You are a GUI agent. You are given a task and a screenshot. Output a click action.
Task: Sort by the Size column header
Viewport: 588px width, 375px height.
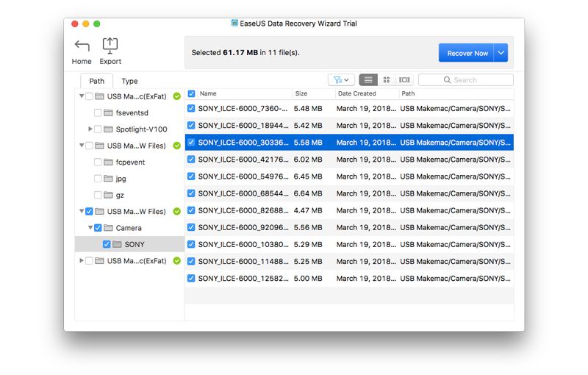(301, 94)
